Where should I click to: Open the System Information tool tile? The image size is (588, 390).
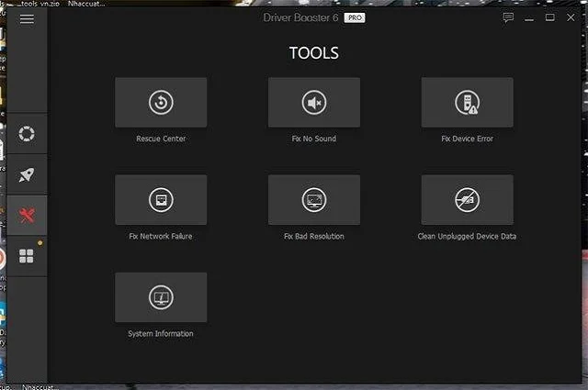coord(161,297)
